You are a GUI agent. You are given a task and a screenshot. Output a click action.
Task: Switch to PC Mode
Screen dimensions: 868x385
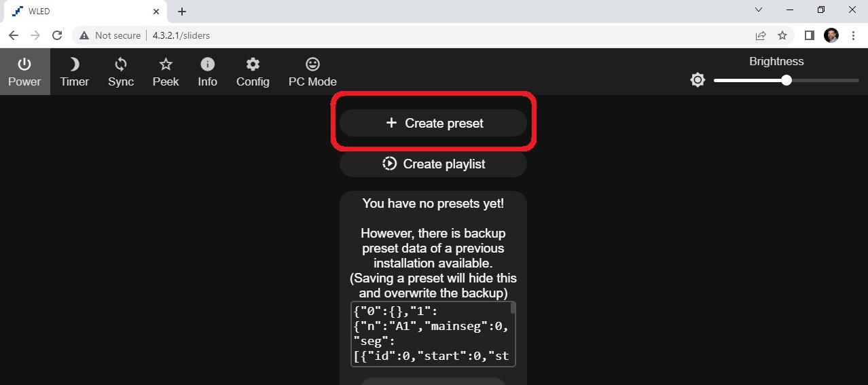[312, 72]
